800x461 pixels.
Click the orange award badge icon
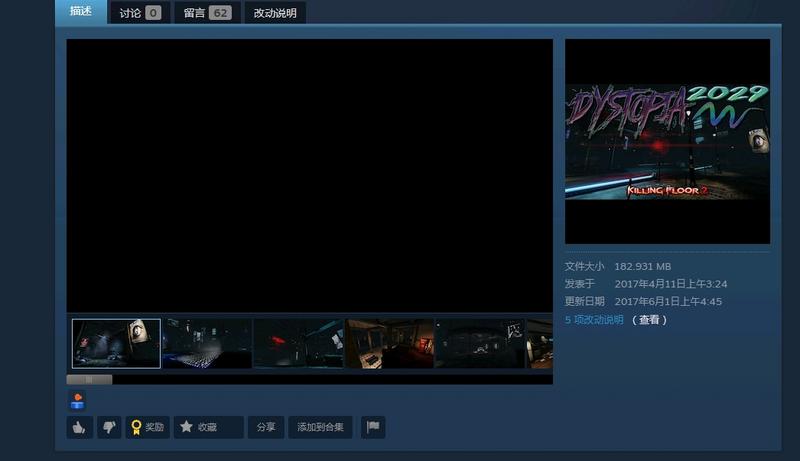pos(78,400)
